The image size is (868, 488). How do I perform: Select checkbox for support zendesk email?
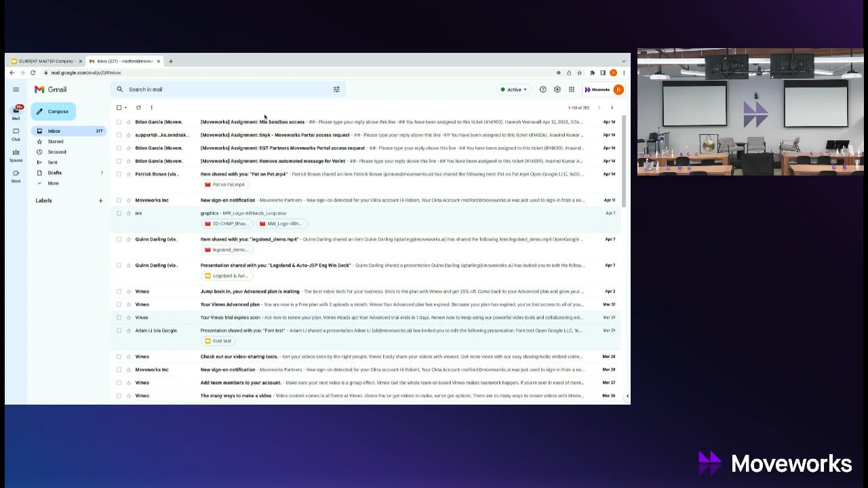[x=119, y=135]
